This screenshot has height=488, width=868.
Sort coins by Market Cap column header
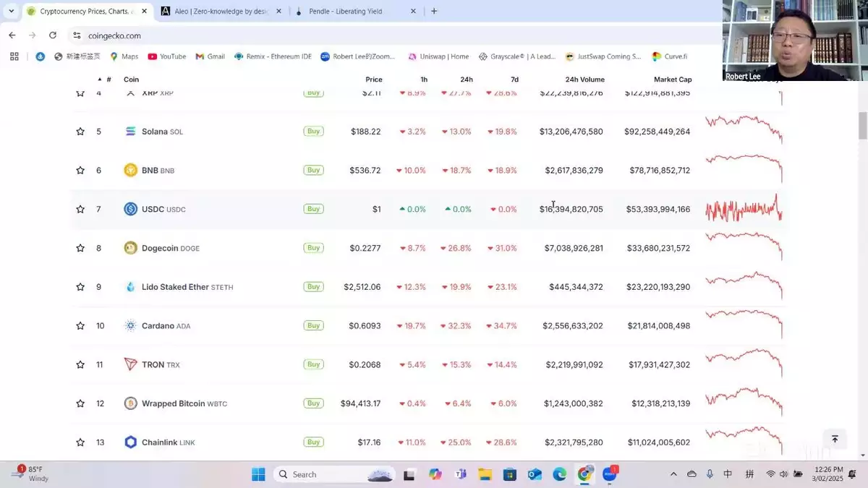click(673, 80)
